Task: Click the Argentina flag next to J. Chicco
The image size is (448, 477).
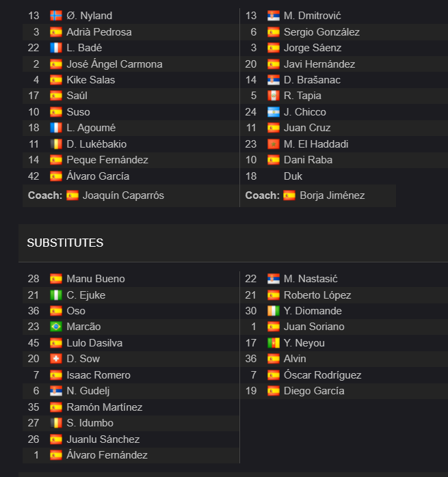Action: pyautogui.click(x=273, y=112)
